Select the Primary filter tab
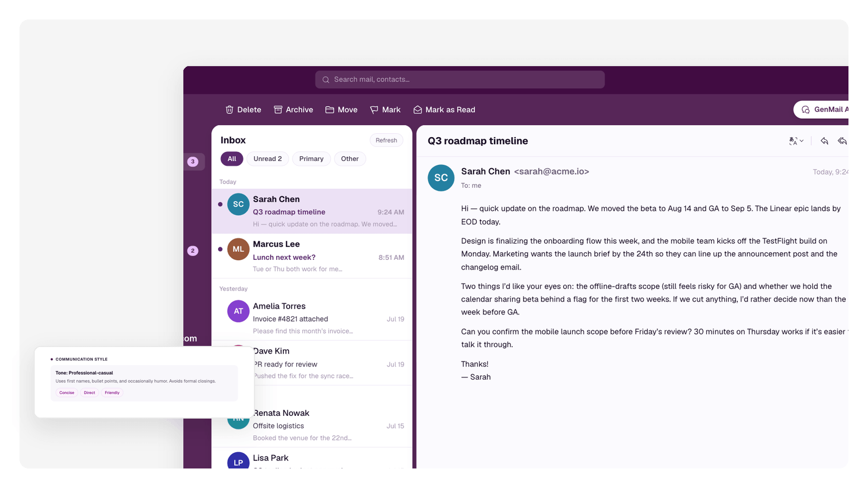Image resolution: width=868 pixels, height=488 pixels. (x=311, y=159)
